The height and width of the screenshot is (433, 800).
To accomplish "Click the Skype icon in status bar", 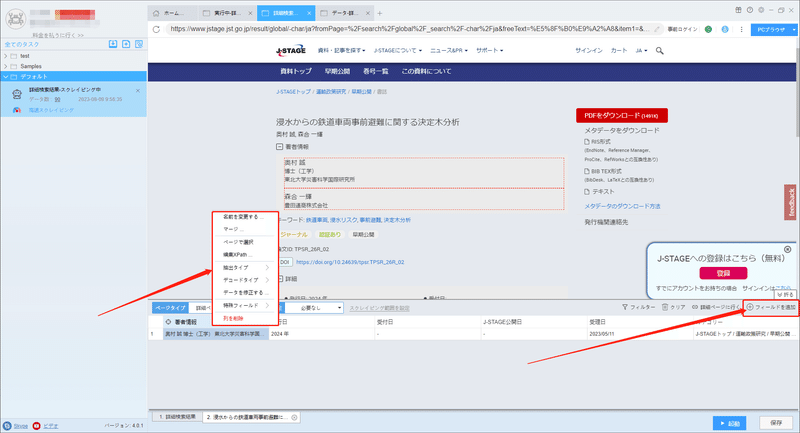I will click(7, 426).
